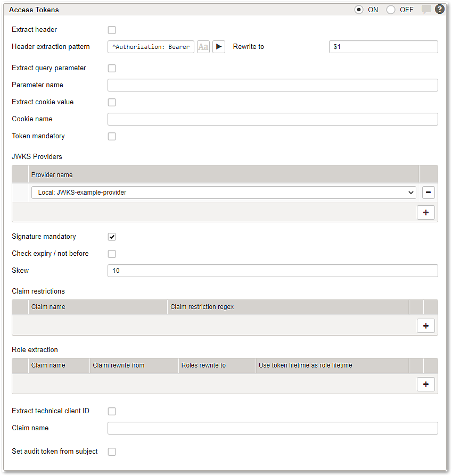
Task: Click the Cookie name input field
Action: [x=273, y=119]
